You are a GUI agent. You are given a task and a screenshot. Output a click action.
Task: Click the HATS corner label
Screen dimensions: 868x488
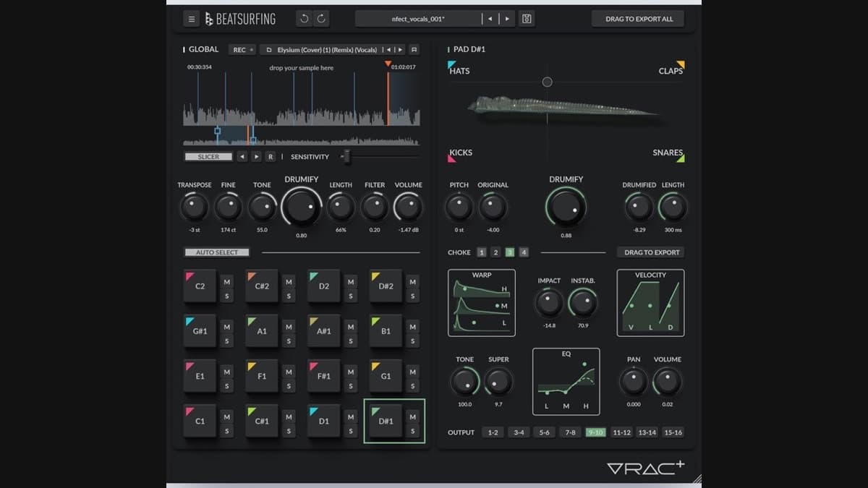click(x=459, y=71)
